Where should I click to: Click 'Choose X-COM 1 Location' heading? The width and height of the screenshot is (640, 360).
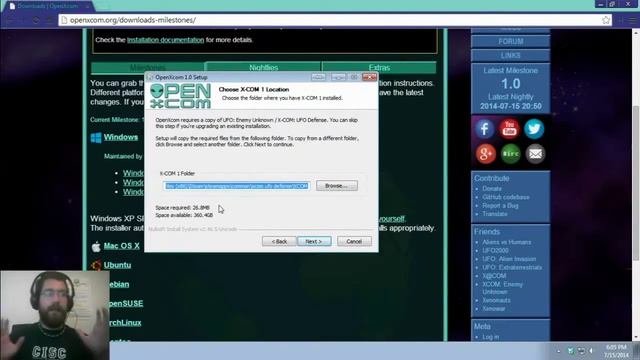click(x=254, y=89)
